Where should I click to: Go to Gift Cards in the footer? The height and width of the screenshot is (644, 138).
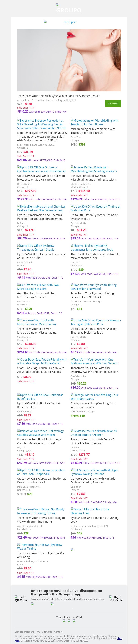[x=47, y=632]
